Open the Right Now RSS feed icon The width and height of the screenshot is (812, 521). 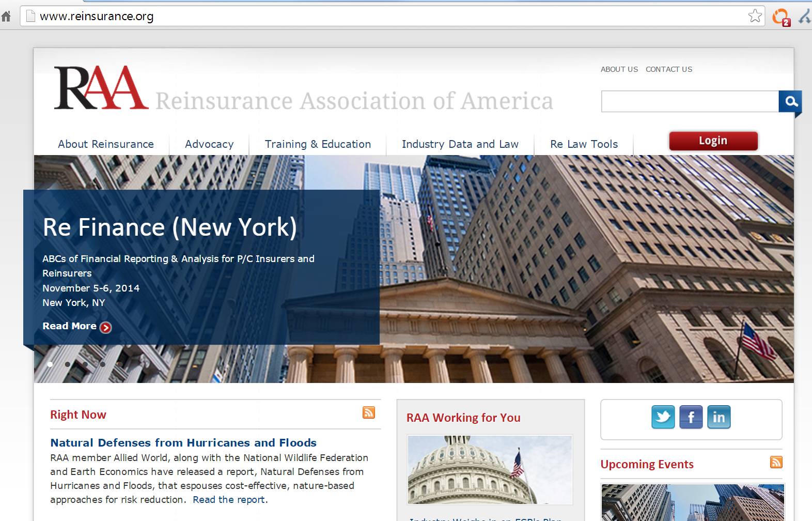[x=369, y=412]
